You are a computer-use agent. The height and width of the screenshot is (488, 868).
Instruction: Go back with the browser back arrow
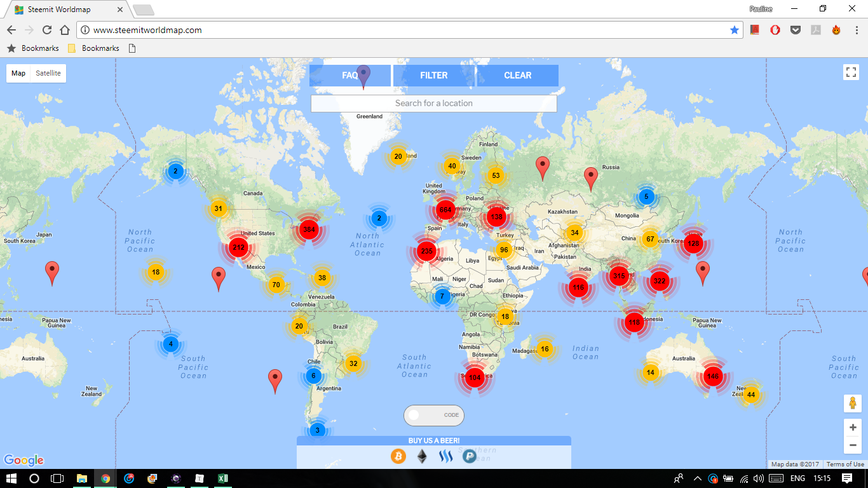coord(11,30)
